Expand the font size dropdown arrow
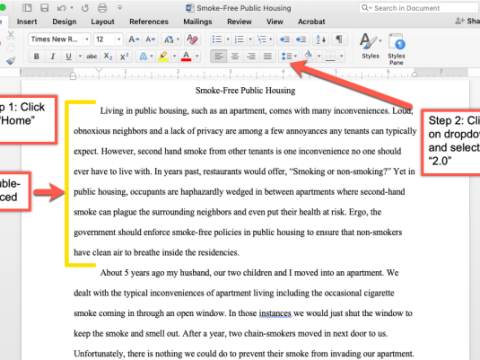The width and height of the screenshot is (480, 360). click(x=119, y=39)
